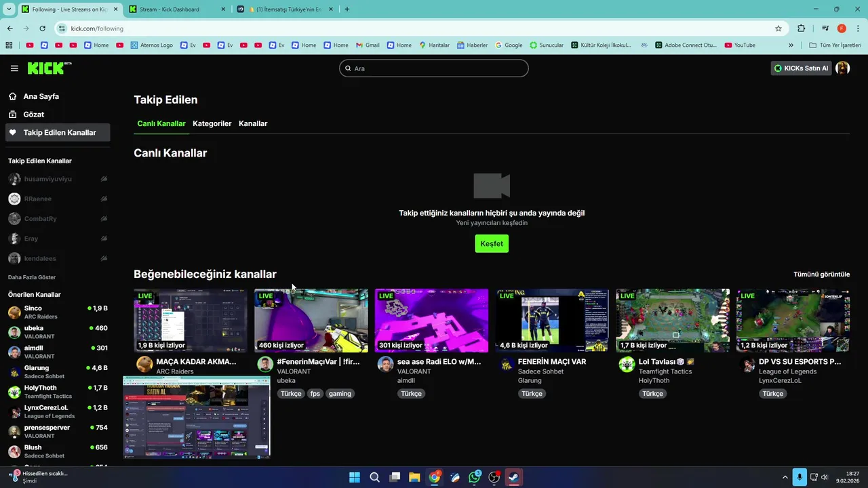Open Ana Sayfa in the sidebar
Viewport: 868px width, 488px height.
tap(58, 96)
